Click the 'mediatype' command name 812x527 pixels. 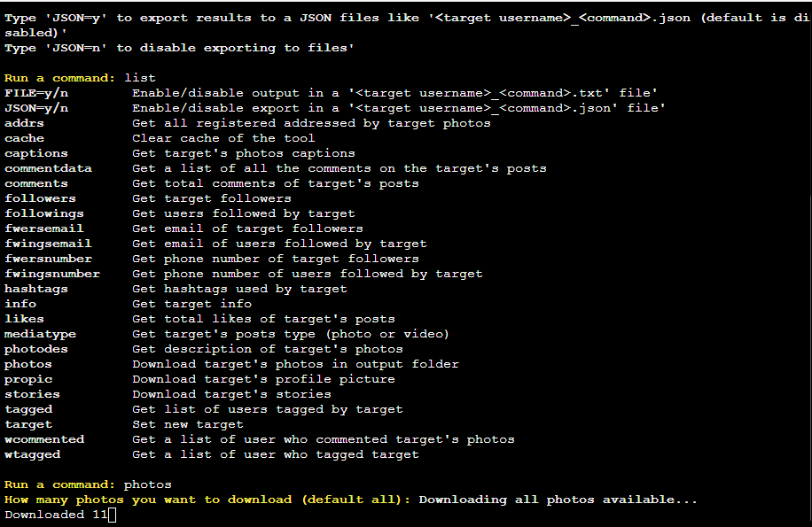click(40, 334)
